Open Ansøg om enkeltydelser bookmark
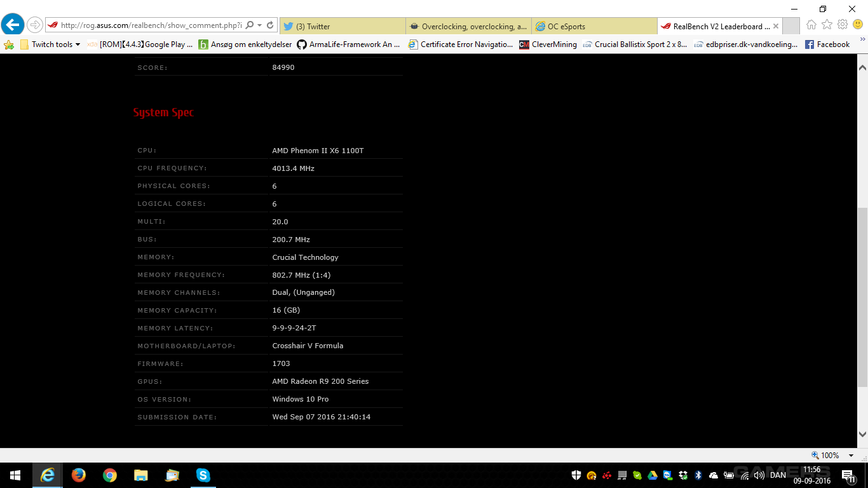The height and width of the screenshot is (488, 868). (x=245, y=44)
